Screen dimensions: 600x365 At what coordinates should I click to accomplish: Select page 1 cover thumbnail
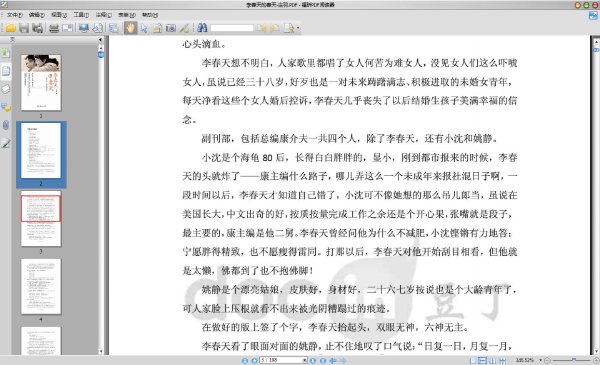tap(41, 82)
